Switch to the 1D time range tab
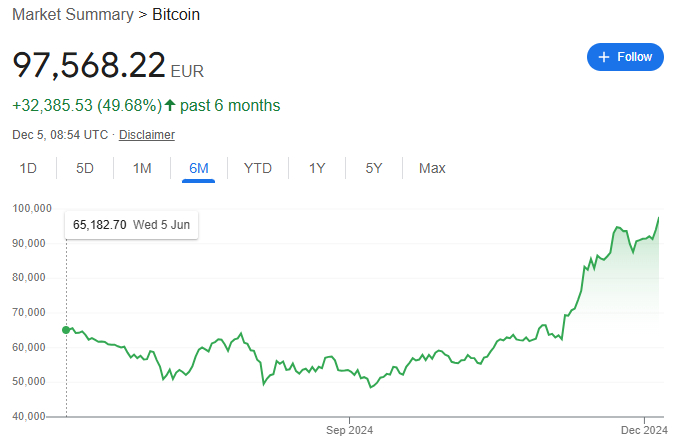The height and width of the screenshot is (444, 685). (x=28, y=168)
